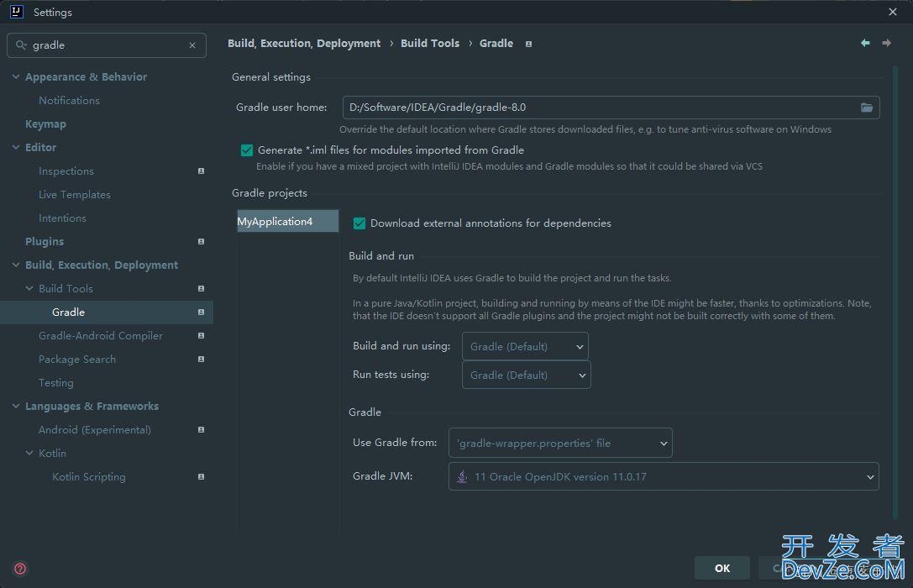Open Inspections settings
Image resolution: width=913 pixels, height=588 pixels.
(66, 171)
